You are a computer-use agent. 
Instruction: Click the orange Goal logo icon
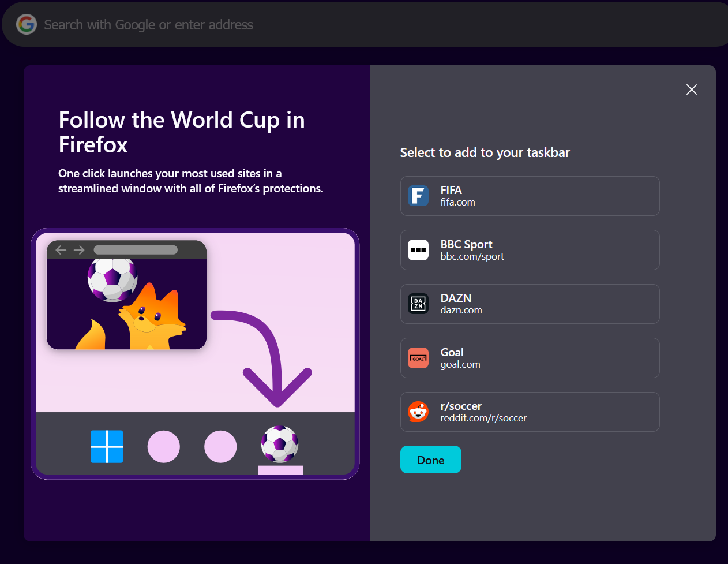(x=418, y=358)
